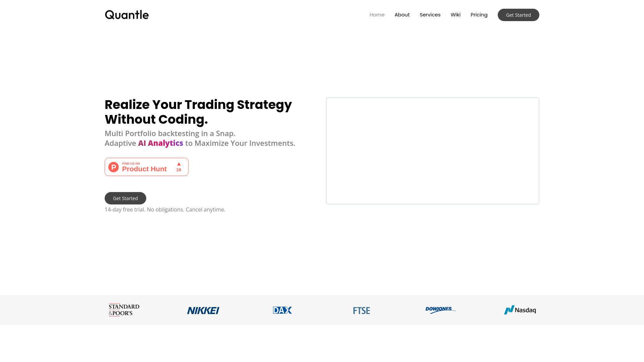Click the Get Started hero button
The height and width of the screenshot is (362, 644).
[x=125, y=198]
